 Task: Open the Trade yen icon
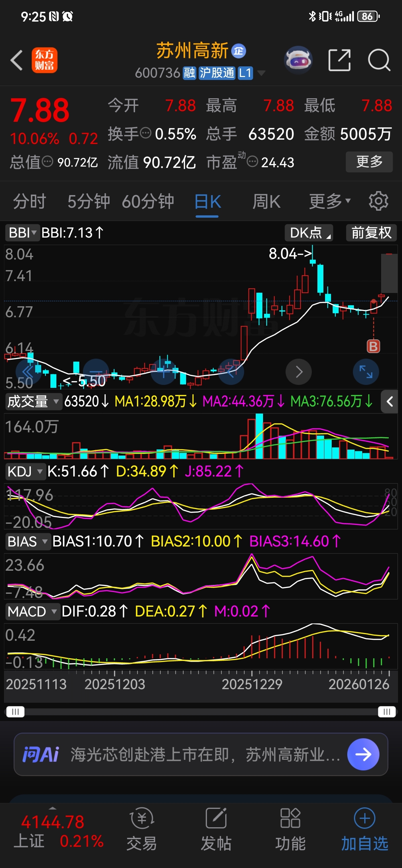142,819
